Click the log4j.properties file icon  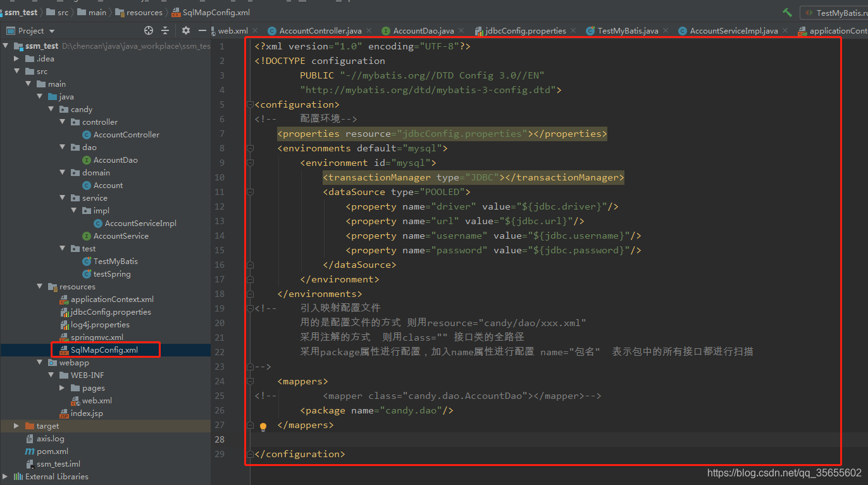[x=64, y=325]
